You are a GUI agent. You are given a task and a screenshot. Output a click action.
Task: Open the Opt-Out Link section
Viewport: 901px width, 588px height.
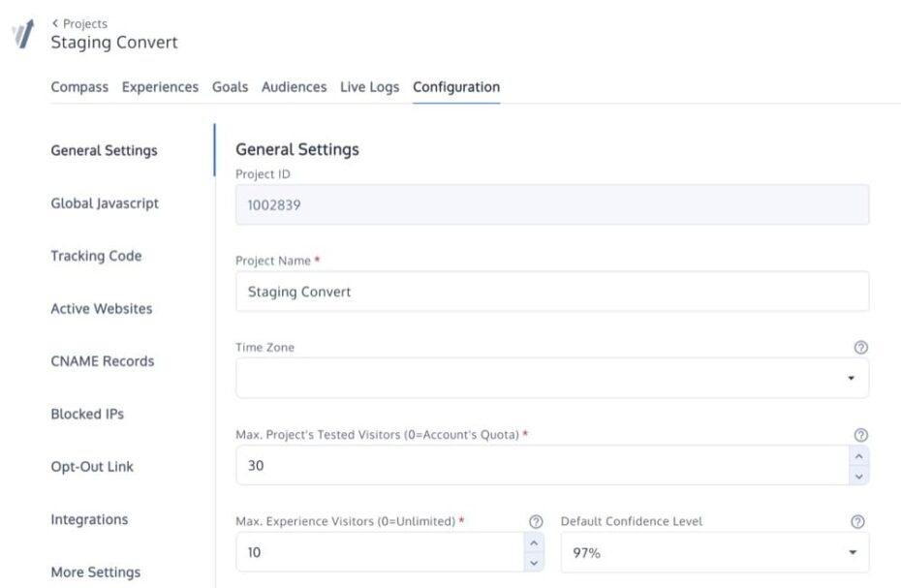[92, 466]
